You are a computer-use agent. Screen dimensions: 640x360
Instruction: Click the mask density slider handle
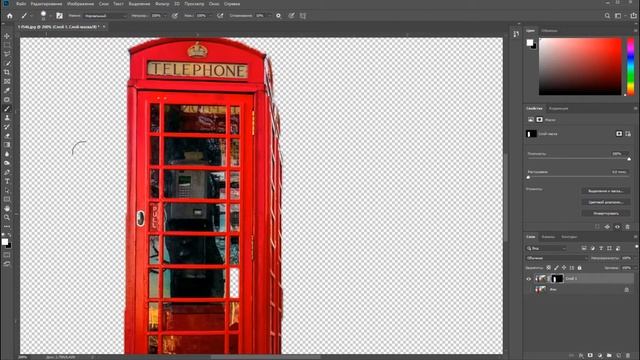(629, 159)
